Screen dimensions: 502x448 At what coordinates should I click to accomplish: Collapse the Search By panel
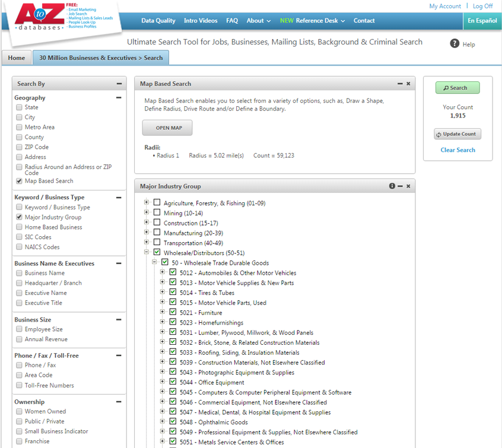[119, 84]
